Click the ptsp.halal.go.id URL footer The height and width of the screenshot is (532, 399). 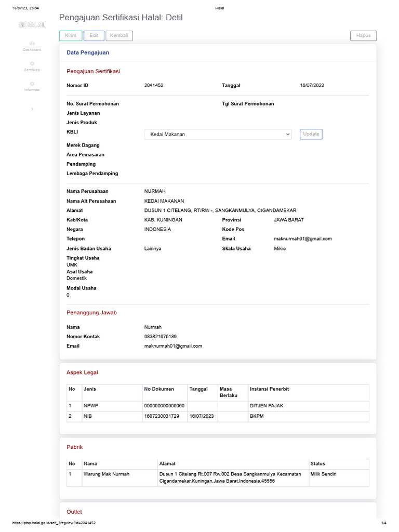[x=54, y=523]
